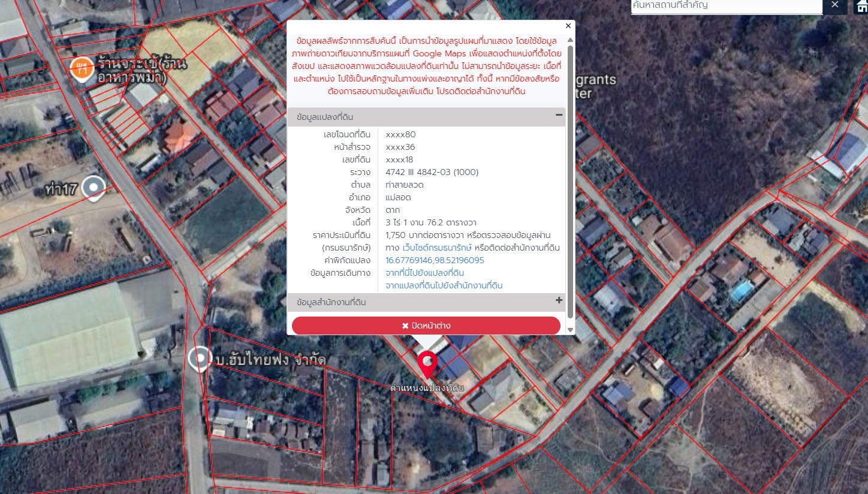Select the area value 3 ไร่ 1 งาน 76.2 ตารางวา
The width and height of the screenshot is (868, 494).
tap(432, 222)
